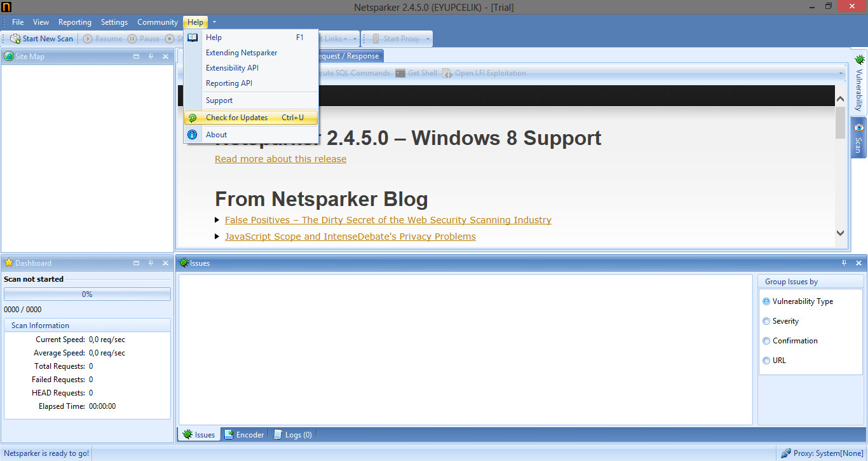
Task: Click Netsparker is ready to go status text
Action: click(46, 453)
